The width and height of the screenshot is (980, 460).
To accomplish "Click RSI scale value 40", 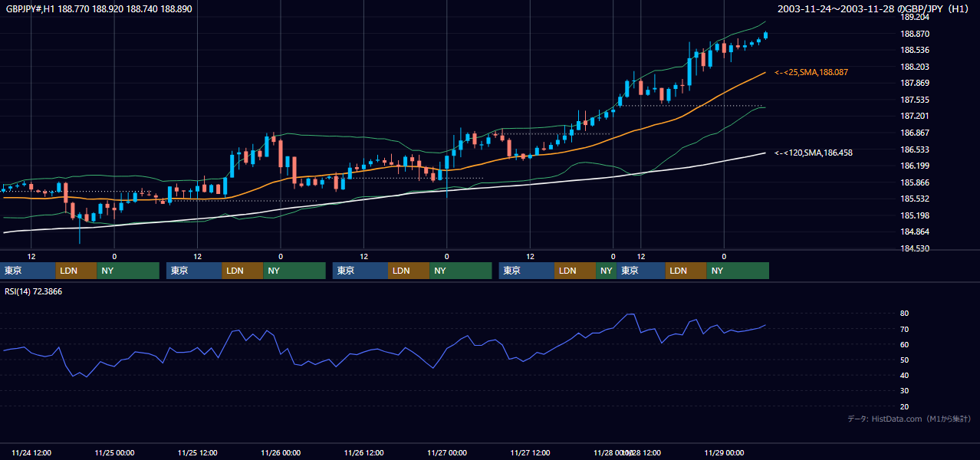I will 904,375.
